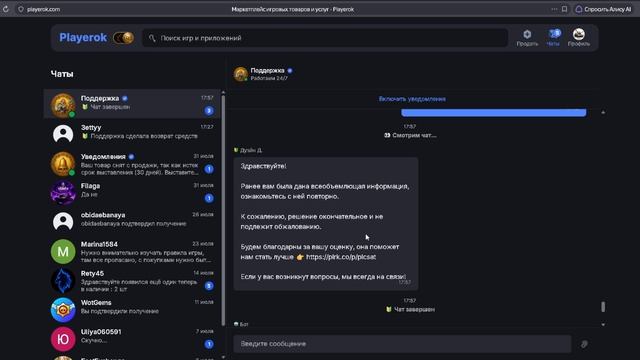Focus the game and app search field
The width and height of the screenshot is (640, 360).
click(324, 38)
